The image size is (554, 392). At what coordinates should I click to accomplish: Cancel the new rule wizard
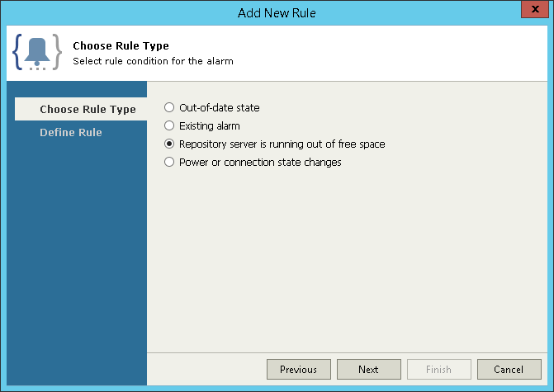[x=508, y=369]
